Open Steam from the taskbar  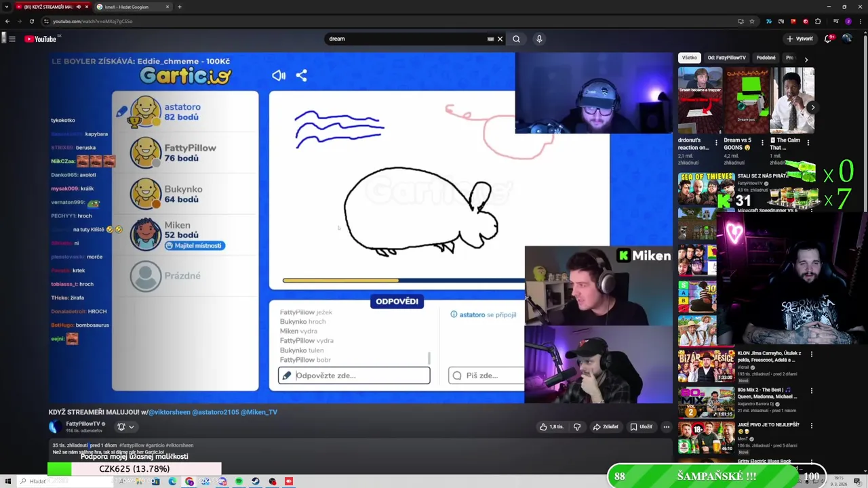coord(256,481)
